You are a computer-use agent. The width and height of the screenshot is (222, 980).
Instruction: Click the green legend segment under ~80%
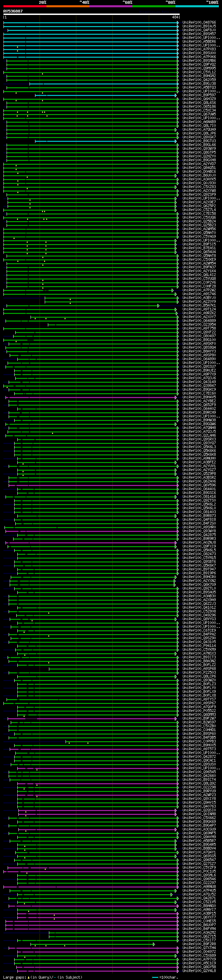point(154,6)
